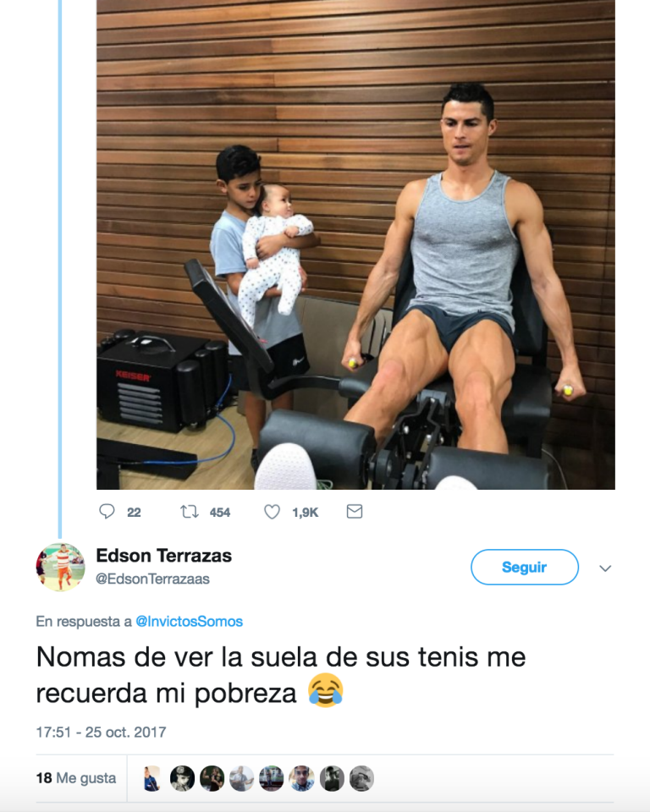Open the tweet timestamp 17:51 - 25 oct. 2017
The image size is (650, 812).
click(x=101, y=732)
